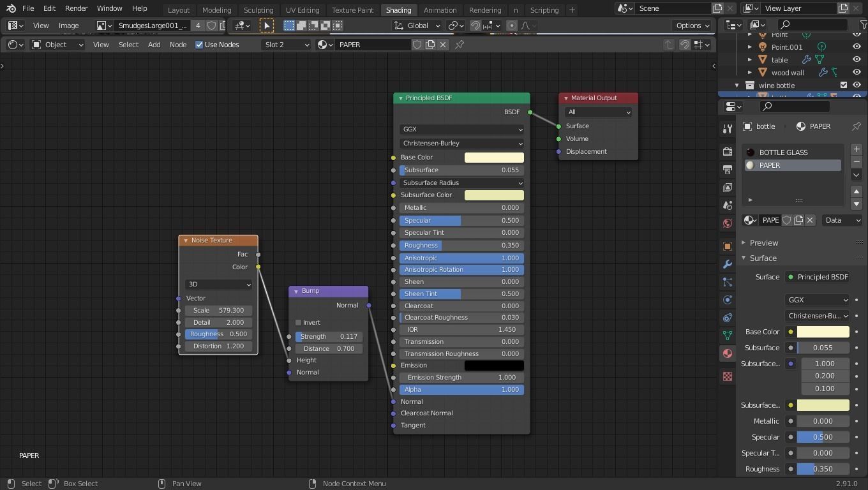Click the Blender logo icon

tap(11, 8)
